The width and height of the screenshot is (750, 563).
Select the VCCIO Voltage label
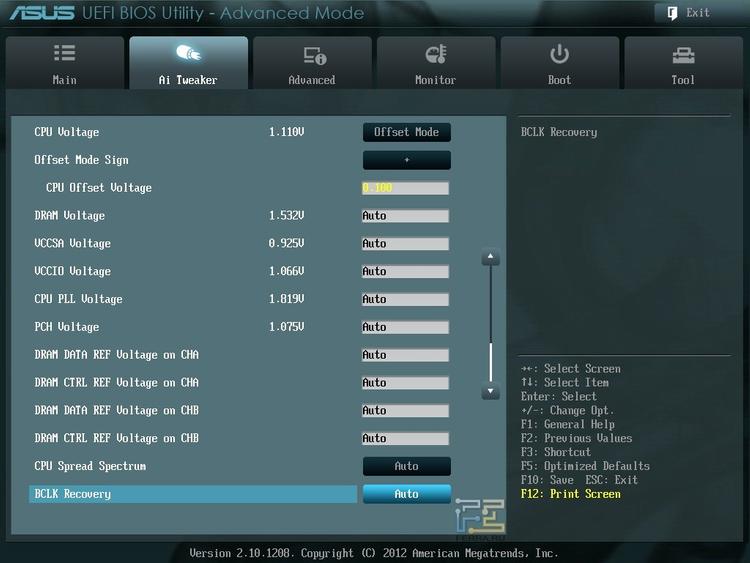coord(72,271)
